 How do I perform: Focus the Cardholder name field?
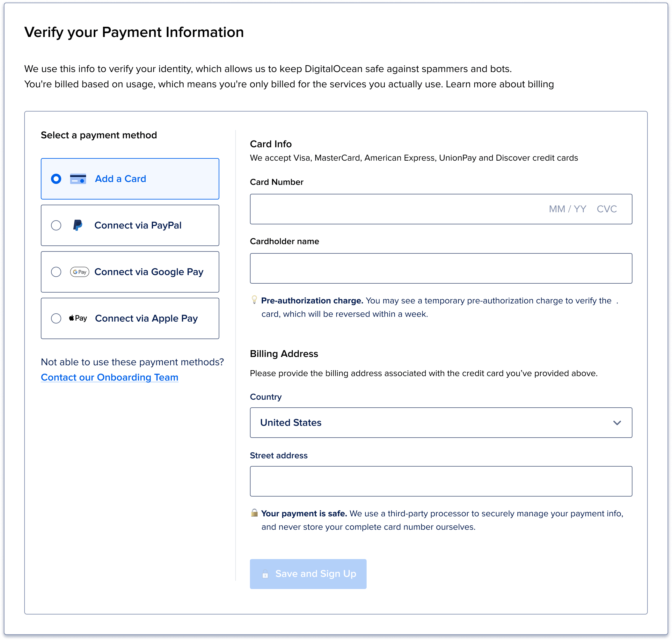[x=441, y=268]
